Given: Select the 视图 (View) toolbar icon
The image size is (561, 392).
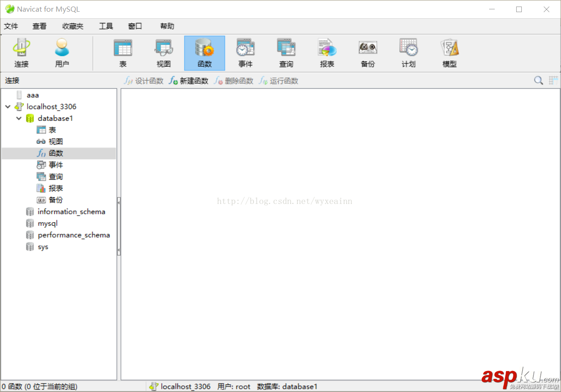Looking at the screenshot, I should click(x=164, y=53).
